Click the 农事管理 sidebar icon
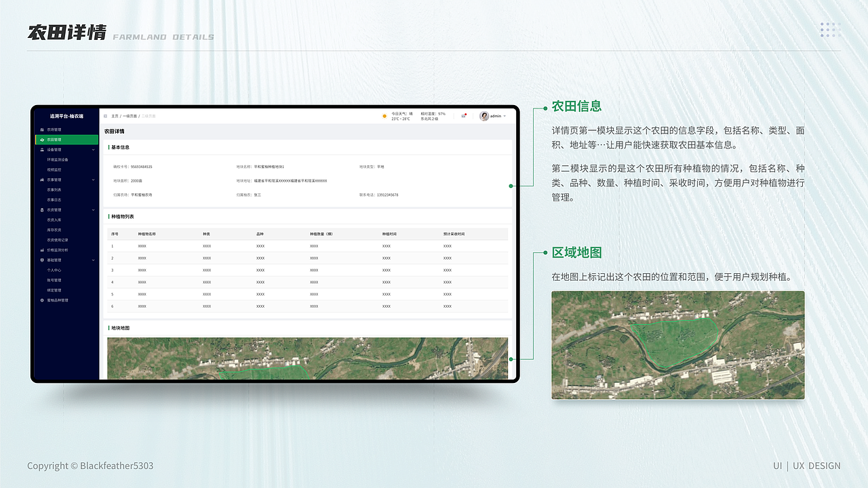 pyautogui.click(x=42, y=180)
